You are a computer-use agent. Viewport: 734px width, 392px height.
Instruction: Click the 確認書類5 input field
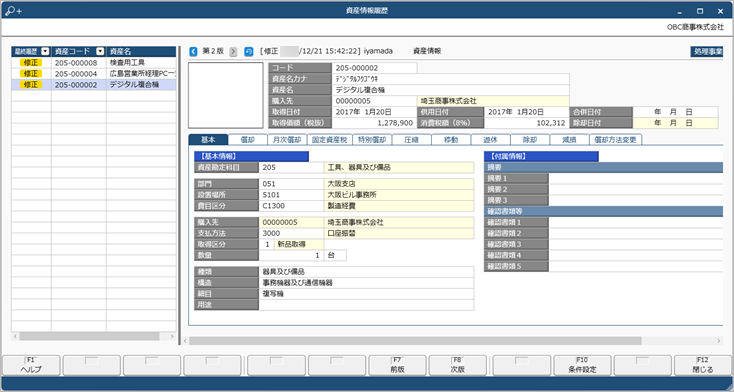pyautogui.click(x=636, y=266)
